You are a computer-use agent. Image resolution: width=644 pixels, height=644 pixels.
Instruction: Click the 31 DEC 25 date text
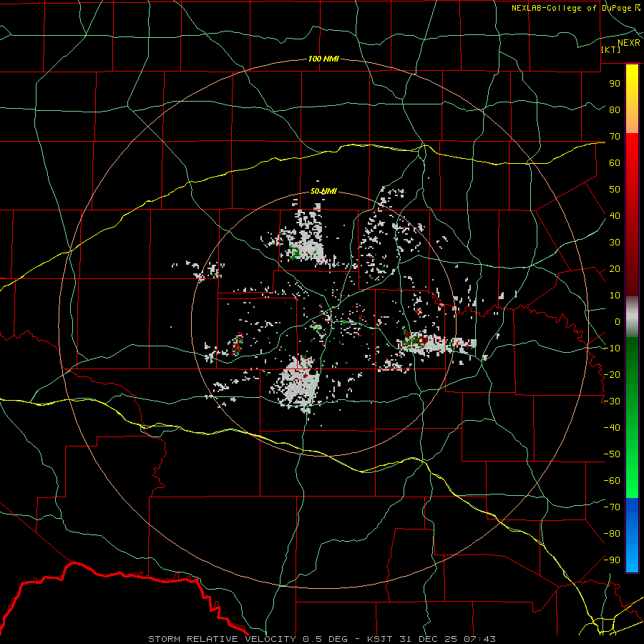430,639
